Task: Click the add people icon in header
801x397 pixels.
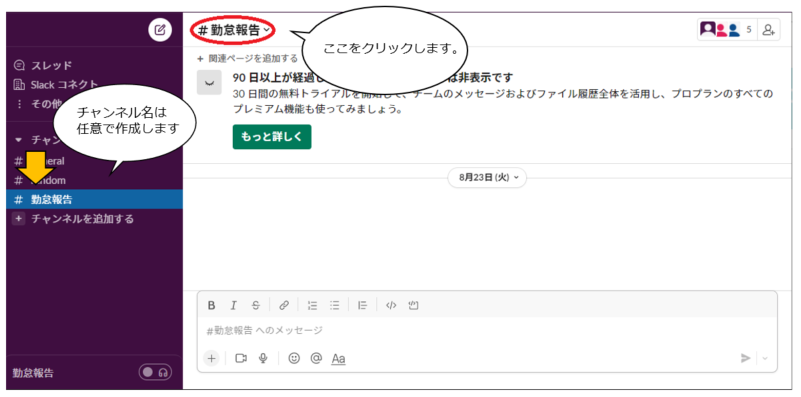Action: [768, 30]
